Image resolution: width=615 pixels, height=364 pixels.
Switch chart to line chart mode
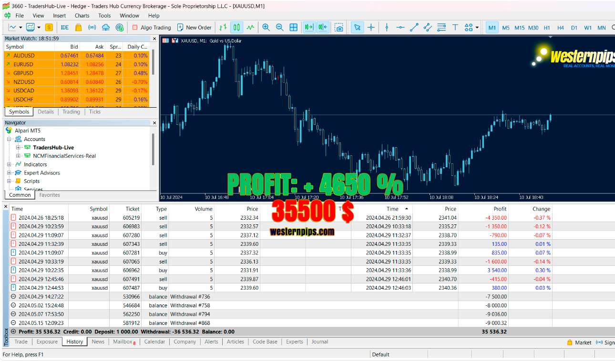click(x=250, y=28)
